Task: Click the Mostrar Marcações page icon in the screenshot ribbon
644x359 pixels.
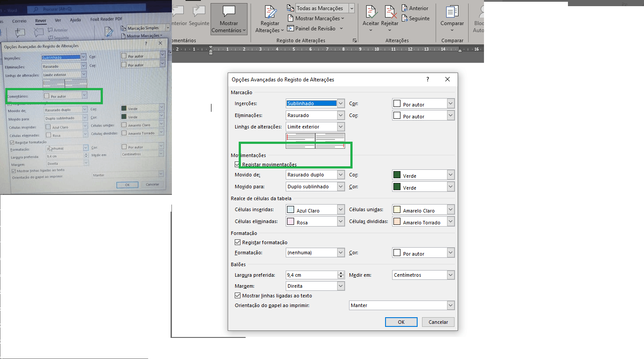Action: (x=291, y=18)
